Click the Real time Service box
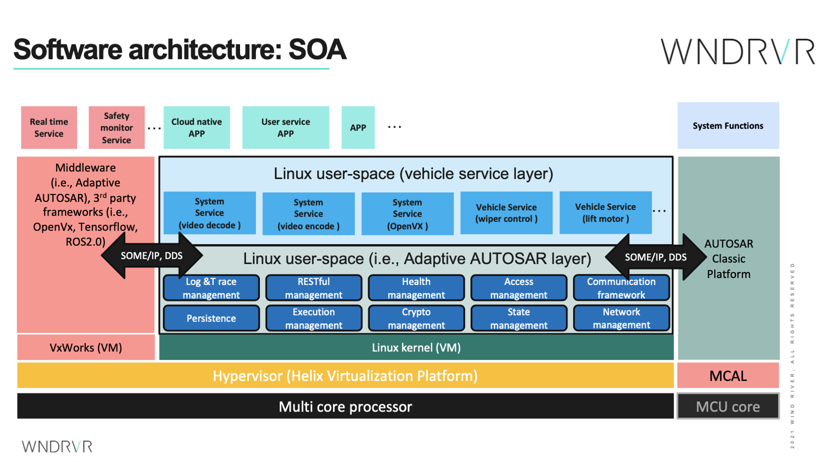 click(x=49, y=128)
